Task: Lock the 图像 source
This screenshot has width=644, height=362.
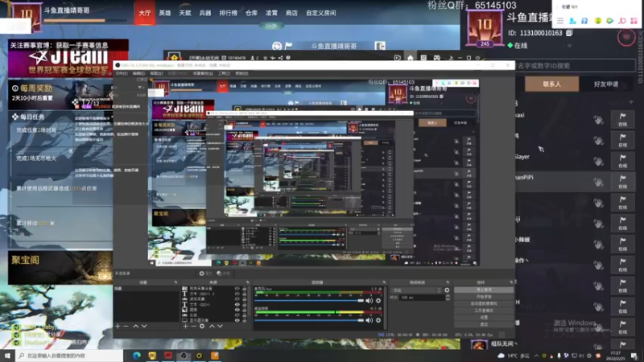Action: (x=245, y=310)
